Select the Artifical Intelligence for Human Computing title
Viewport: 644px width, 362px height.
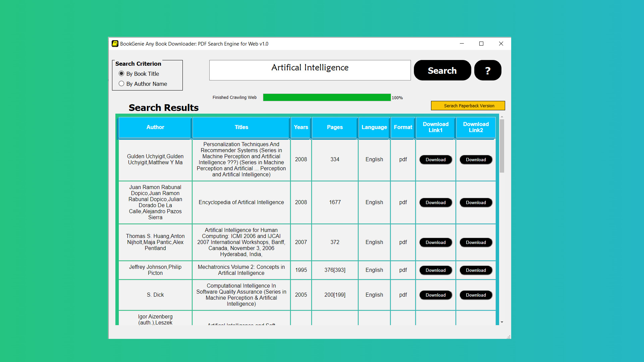point(241,242)
